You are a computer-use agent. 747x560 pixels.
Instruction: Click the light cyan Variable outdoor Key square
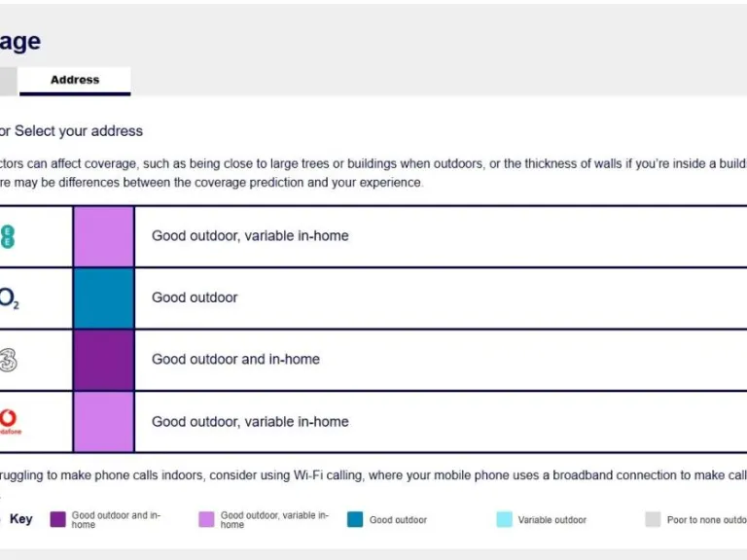click(x=504, y=519)
